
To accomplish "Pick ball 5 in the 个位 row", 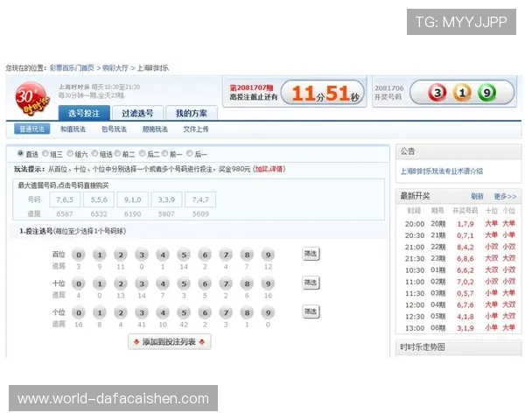I will pos(184,313).
